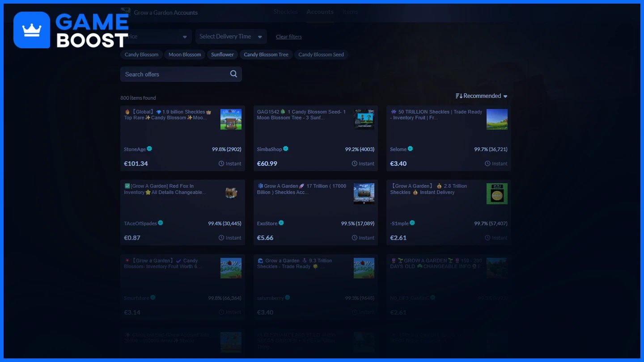Click the search magnifier icon
This screenshot has height=362, width=644.
click(233, 74)
